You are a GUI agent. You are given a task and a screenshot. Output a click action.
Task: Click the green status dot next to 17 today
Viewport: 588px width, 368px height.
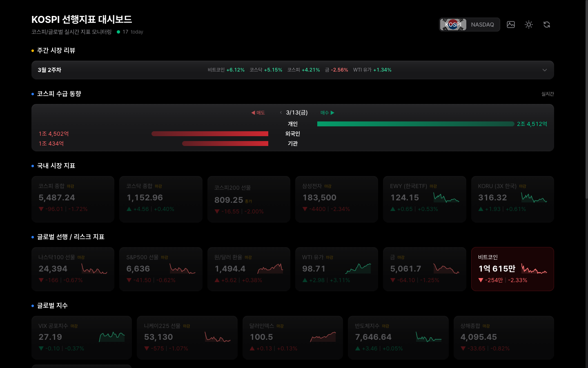[119, 31]
